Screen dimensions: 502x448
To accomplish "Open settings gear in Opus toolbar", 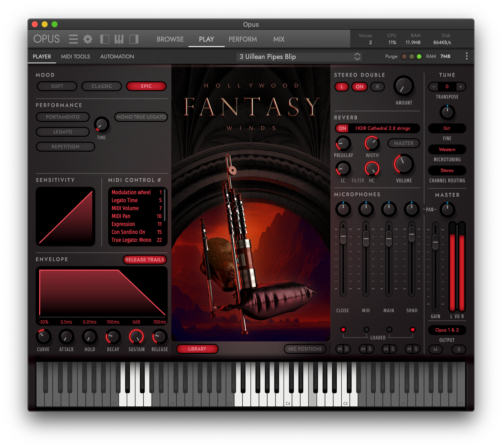I will pyautogui.click(x=88, y=39).
